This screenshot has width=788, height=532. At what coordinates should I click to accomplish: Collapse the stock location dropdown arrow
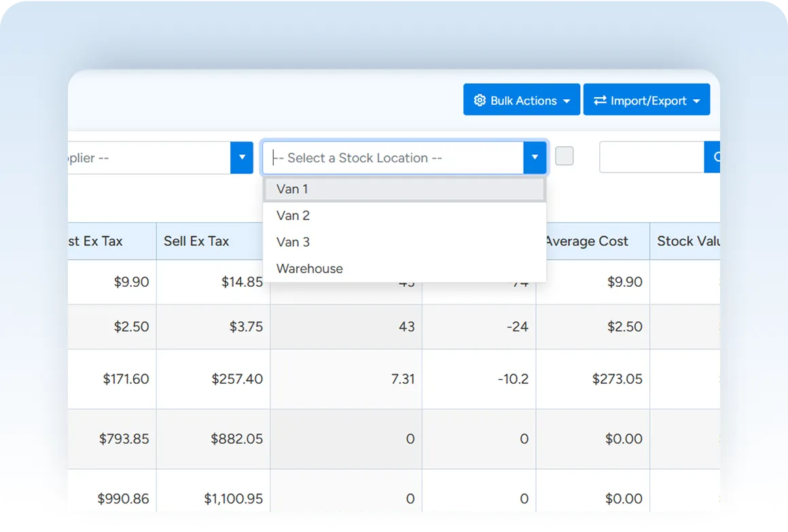535,158
